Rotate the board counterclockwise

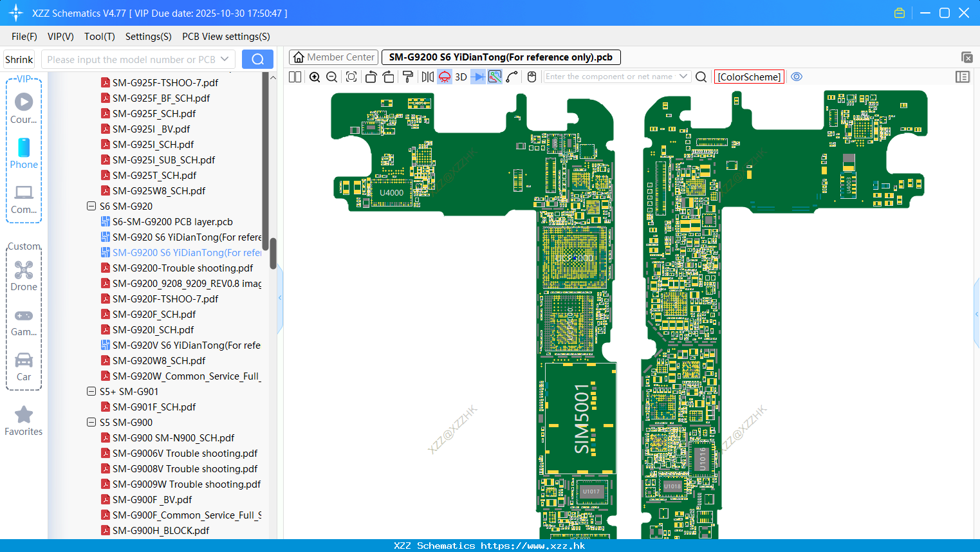371,77
